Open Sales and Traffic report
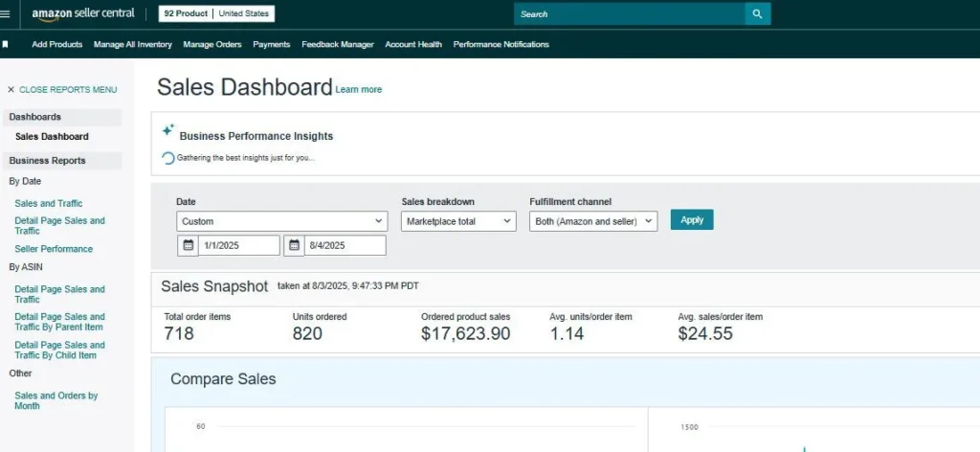 49,203
